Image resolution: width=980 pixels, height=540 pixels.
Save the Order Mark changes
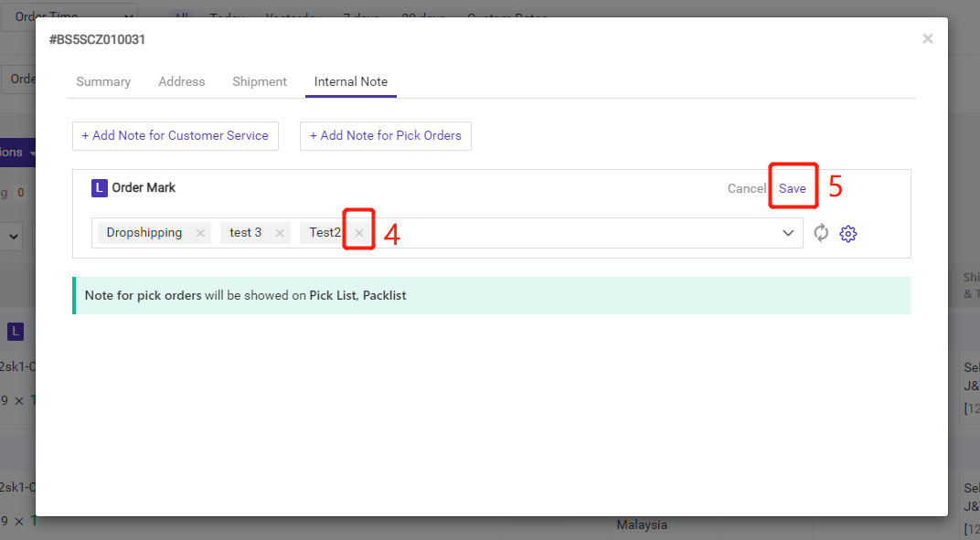pos(792,188)
